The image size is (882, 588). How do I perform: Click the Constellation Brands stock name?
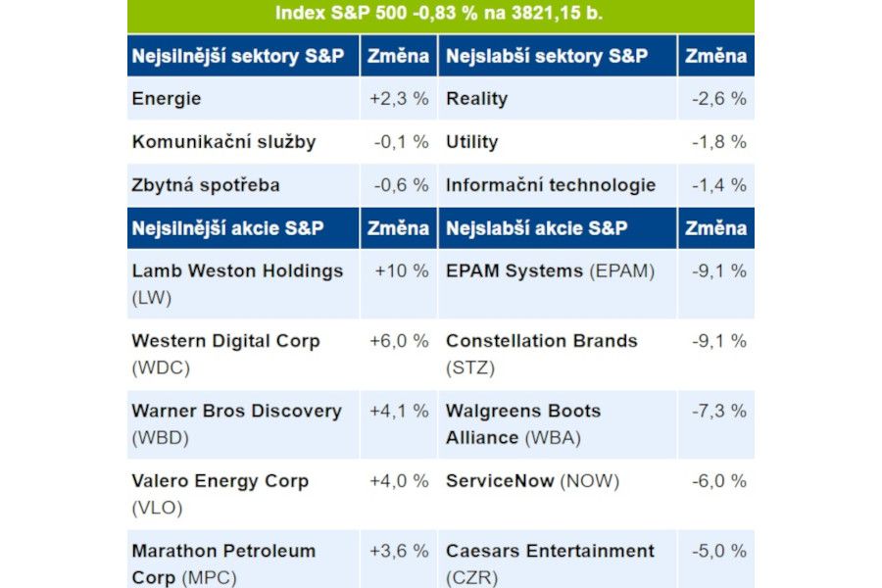tap(542, 341)
